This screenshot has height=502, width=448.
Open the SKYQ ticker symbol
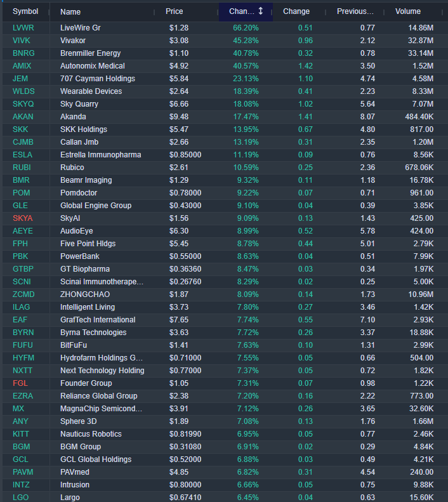point(23,104)
